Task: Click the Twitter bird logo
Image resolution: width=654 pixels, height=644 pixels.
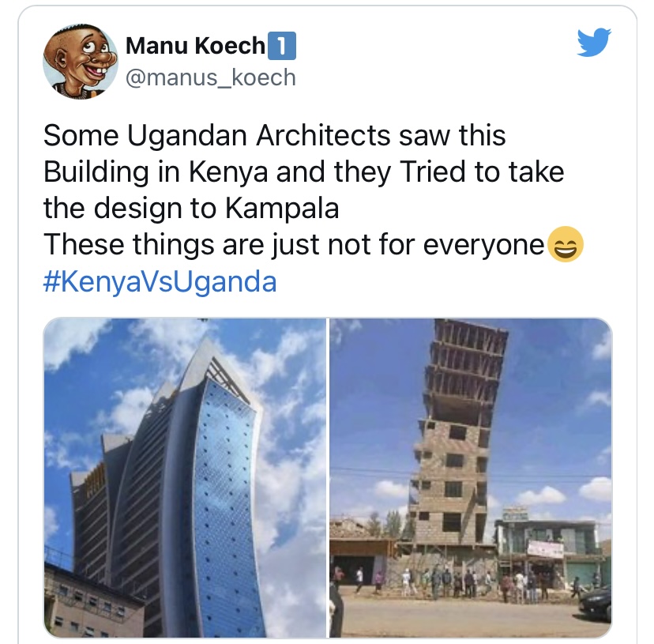Action: (x=594, y=42)
